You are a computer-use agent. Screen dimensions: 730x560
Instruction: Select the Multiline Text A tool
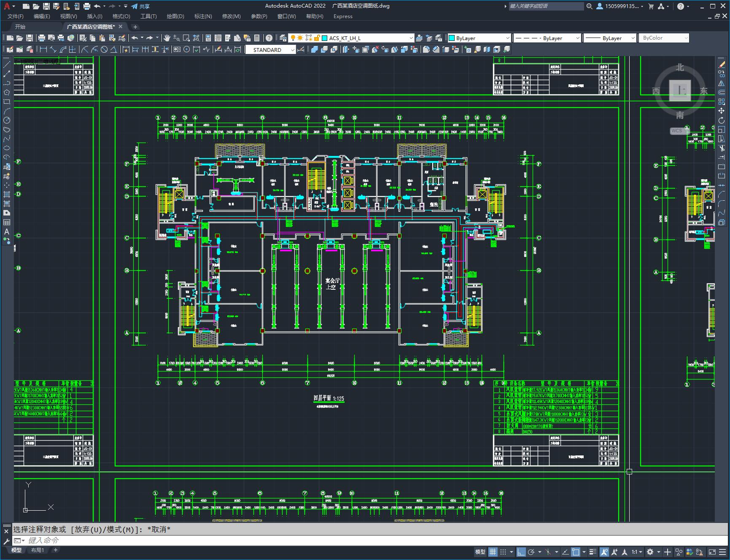tap(7, 232)
